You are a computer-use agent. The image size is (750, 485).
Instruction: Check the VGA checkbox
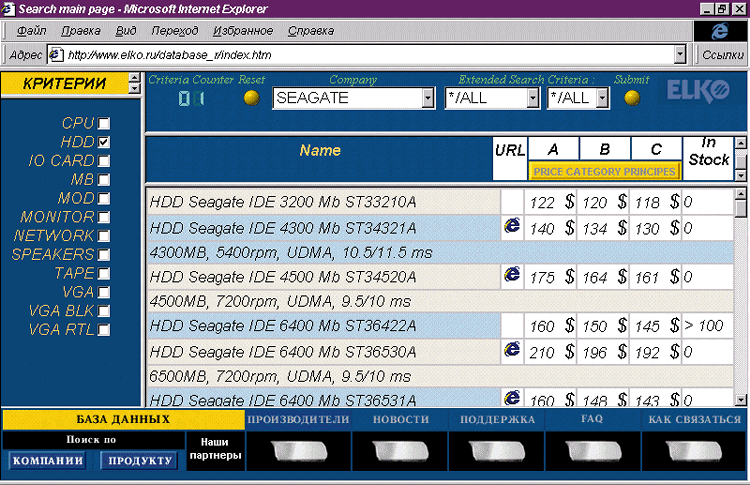tap(104, 292)
